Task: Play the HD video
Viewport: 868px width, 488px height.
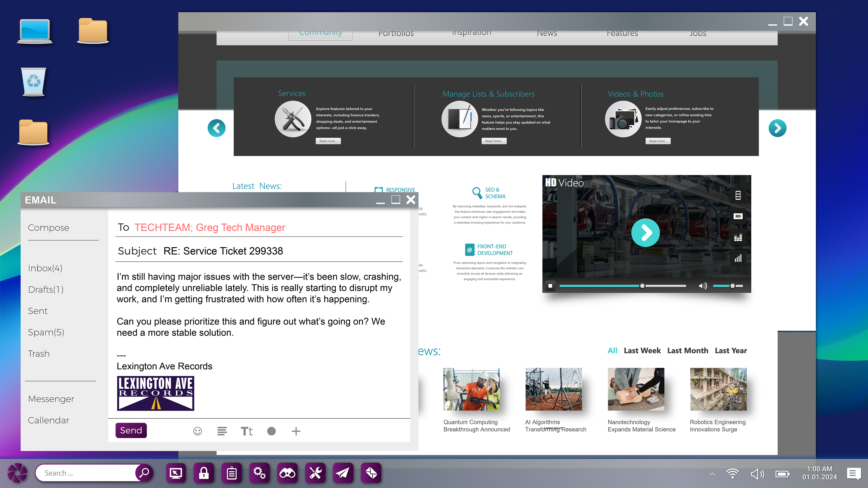Action: pyautogui.click(x=645, y=233)
